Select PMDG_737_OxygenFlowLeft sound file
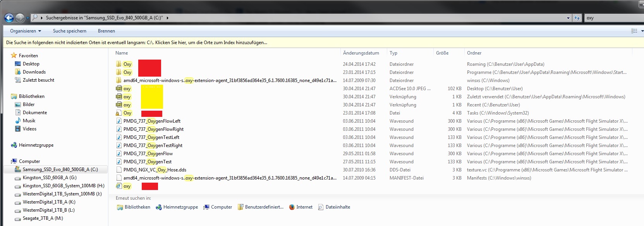644x226 pixels. tap(152, 121)
